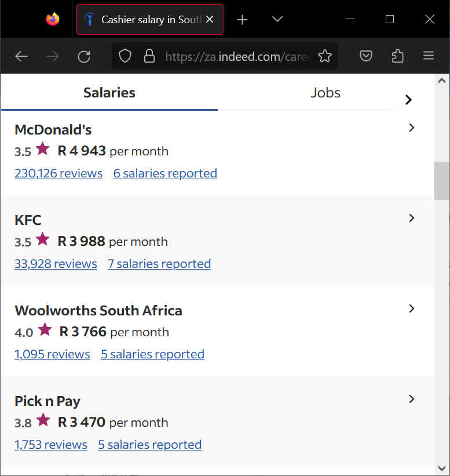
Task: Open a new tab with the plus icon
Action: pyautogui.click(x=242, y=20)
